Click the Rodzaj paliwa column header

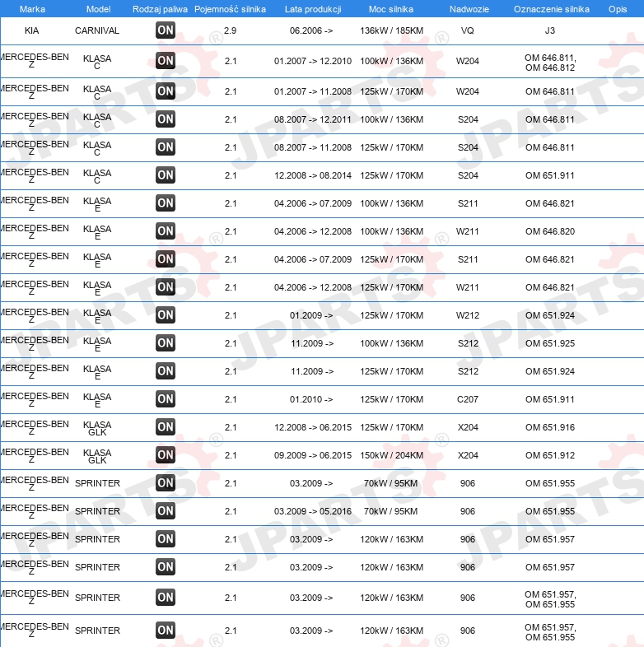(160, 9)
